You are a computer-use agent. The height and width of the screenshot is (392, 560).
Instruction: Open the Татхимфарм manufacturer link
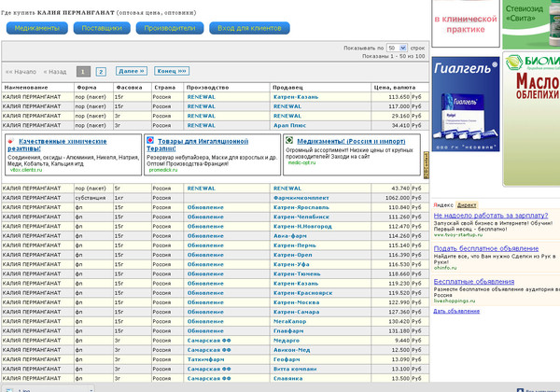205,360
